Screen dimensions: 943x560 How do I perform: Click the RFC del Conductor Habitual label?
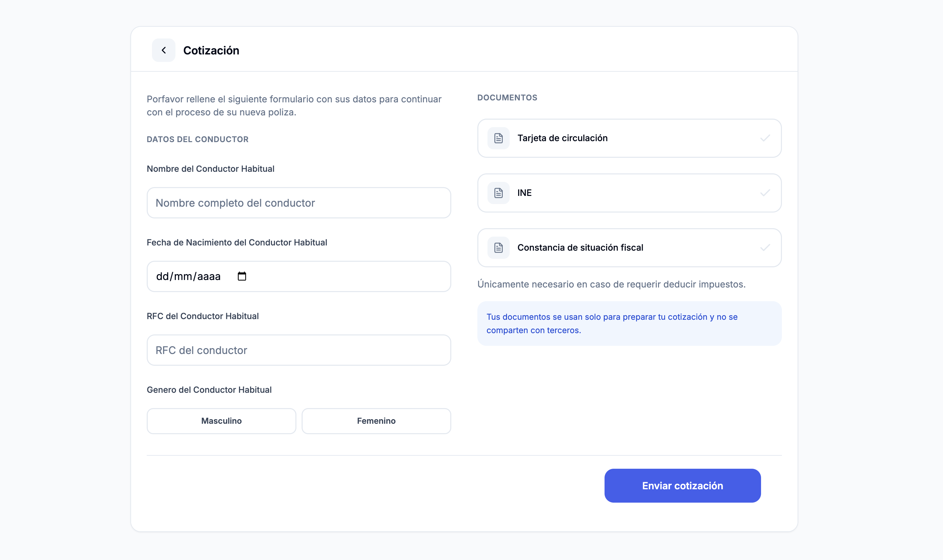[x=202, y=316]
